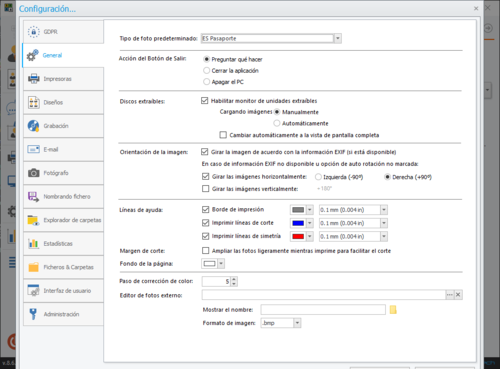Browse for external photo editor with ellipsis button

click(450, 295)
